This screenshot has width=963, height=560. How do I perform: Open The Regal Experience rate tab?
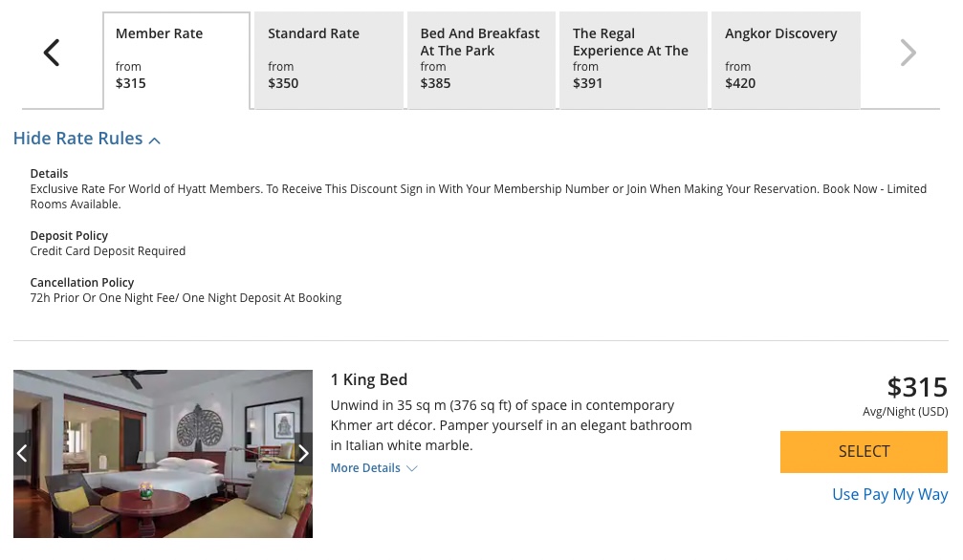pyautogui.click(x=633, y=59)
